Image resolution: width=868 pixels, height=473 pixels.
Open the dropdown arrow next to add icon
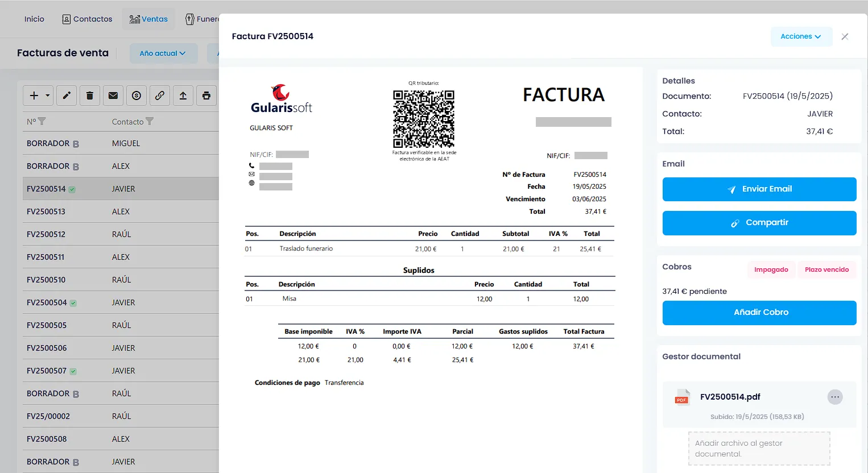(x=48, y=96)
